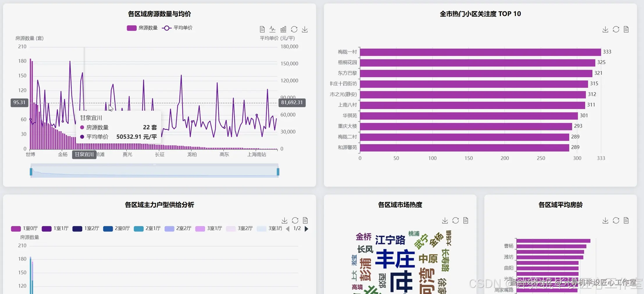Go to previous legend page with left arrow
Image resolution: width=644 pixels, height=294 pixels.
[x=288, y=229]
